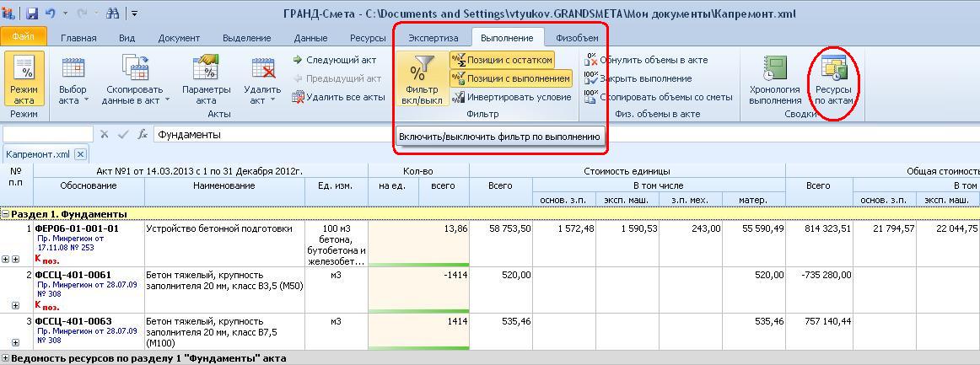
Task: Open the Файл menu
Action: click(x=23, y=37)
